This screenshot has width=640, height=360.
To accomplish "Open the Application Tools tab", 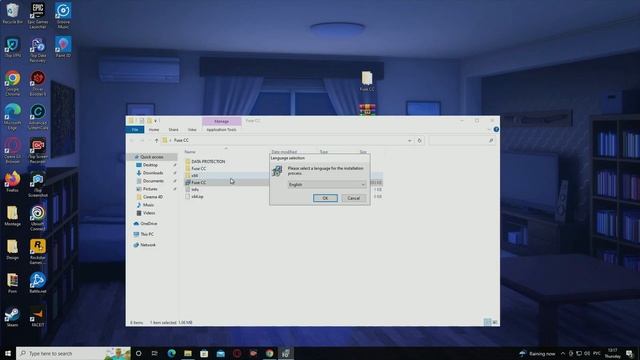I will point(221,129).
